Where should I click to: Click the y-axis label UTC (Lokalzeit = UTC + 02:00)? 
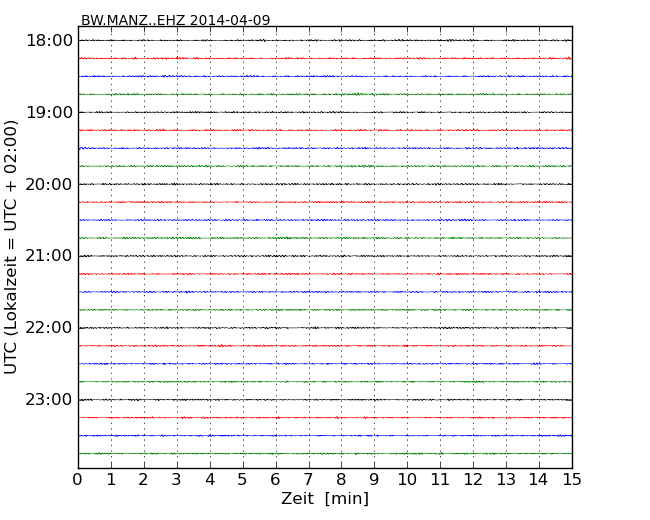tap(11, 247)
